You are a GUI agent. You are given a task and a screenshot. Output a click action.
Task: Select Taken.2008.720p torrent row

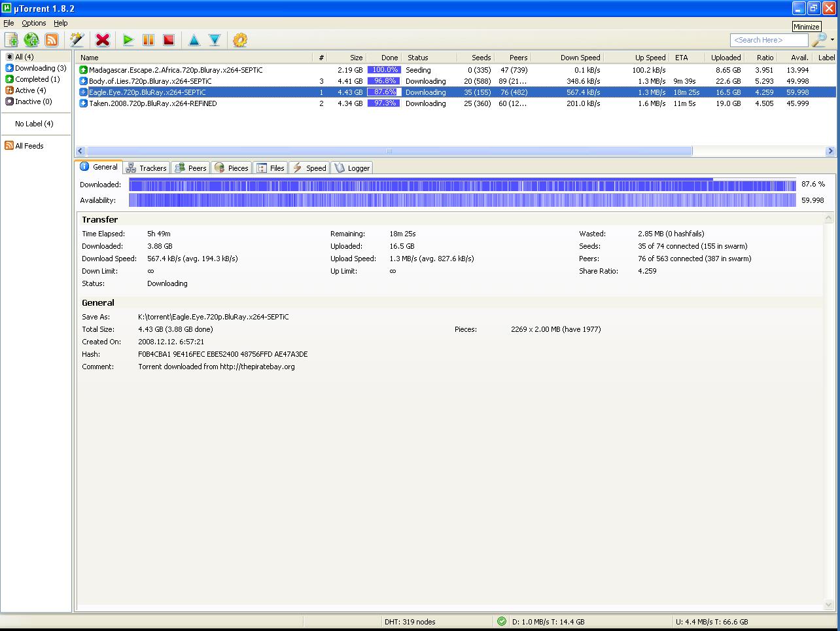pos(456,103)
